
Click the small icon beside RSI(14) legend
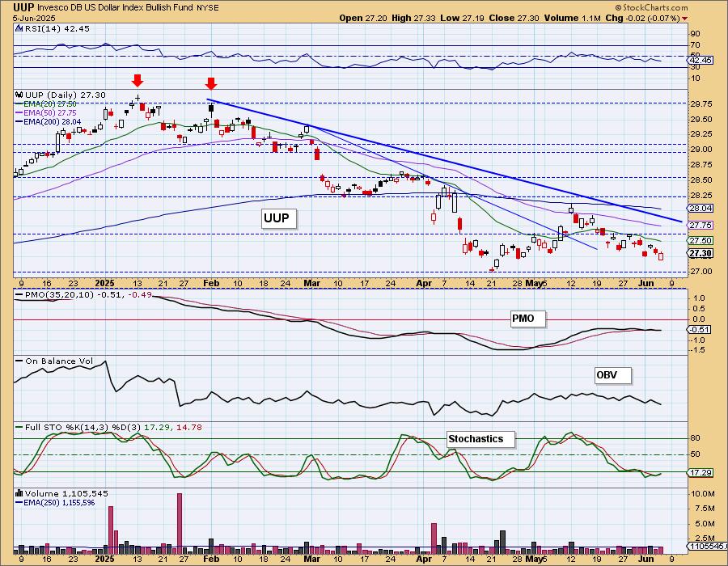click(x=19, y=28)
